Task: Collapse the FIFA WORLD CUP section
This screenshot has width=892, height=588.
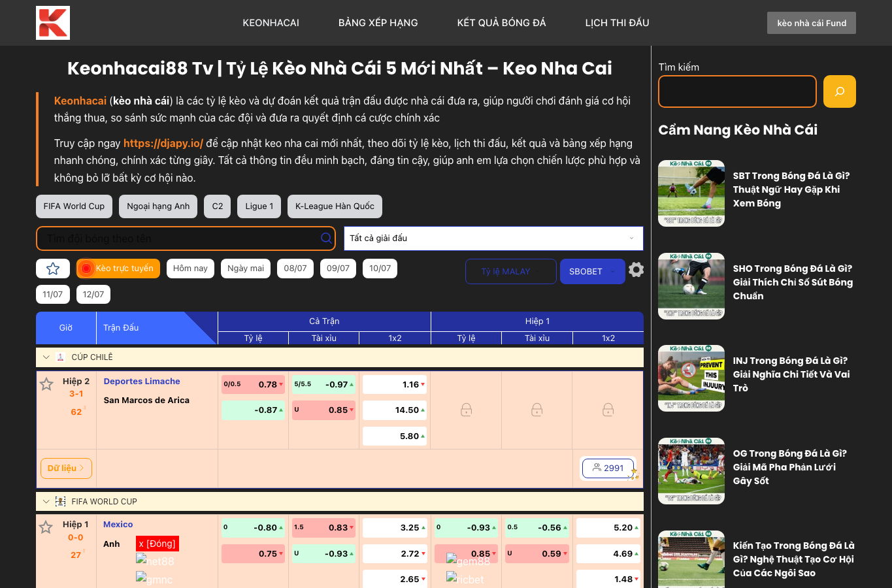Action: point(46,502)
